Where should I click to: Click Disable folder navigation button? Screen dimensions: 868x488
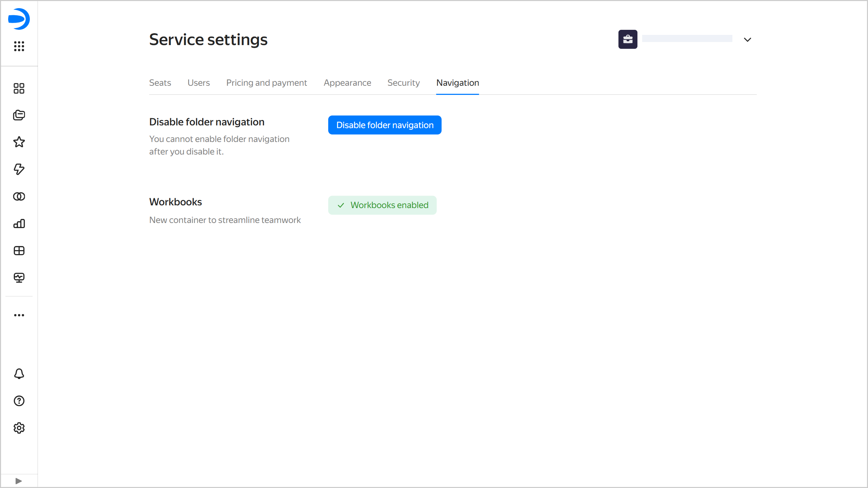pyautogui.click(x=384, y=125)
